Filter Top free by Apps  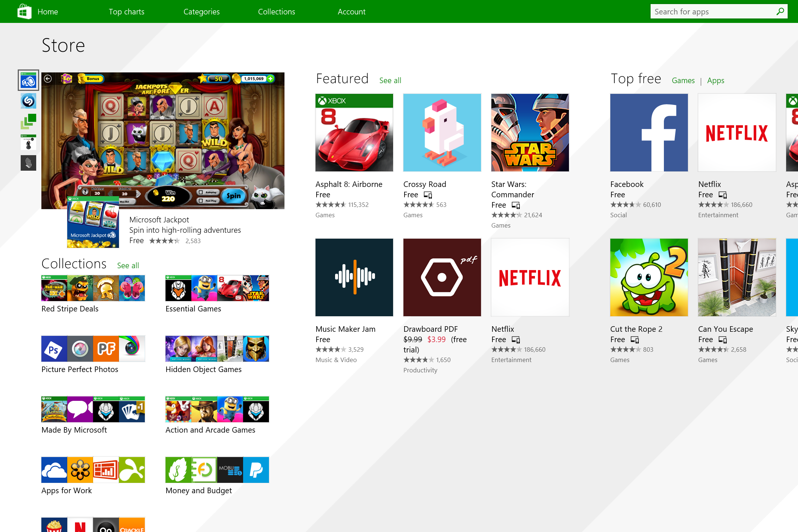pyautogui.click(x=716, y=81)
